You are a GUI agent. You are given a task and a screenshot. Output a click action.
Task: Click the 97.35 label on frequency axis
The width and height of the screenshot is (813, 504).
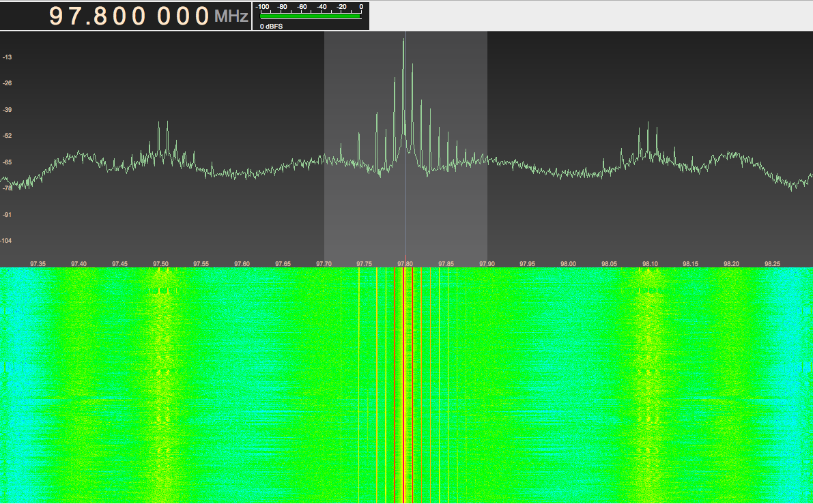point(38,264)
